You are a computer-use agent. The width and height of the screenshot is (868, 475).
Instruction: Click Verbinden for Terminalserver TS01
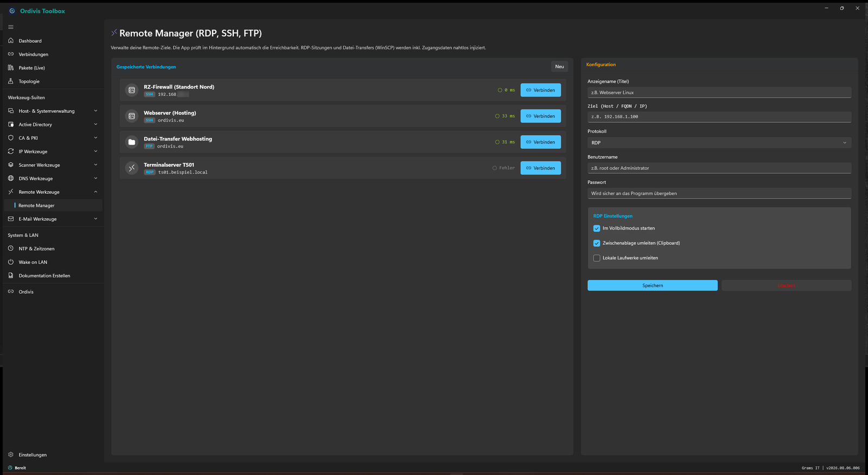(540, 168)
